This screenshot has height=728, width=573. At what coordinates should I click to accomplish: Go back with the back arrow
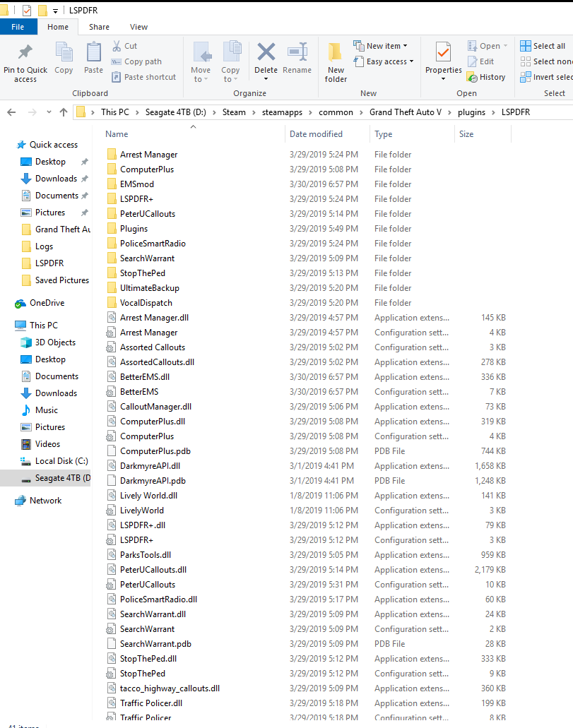point(11,112)
